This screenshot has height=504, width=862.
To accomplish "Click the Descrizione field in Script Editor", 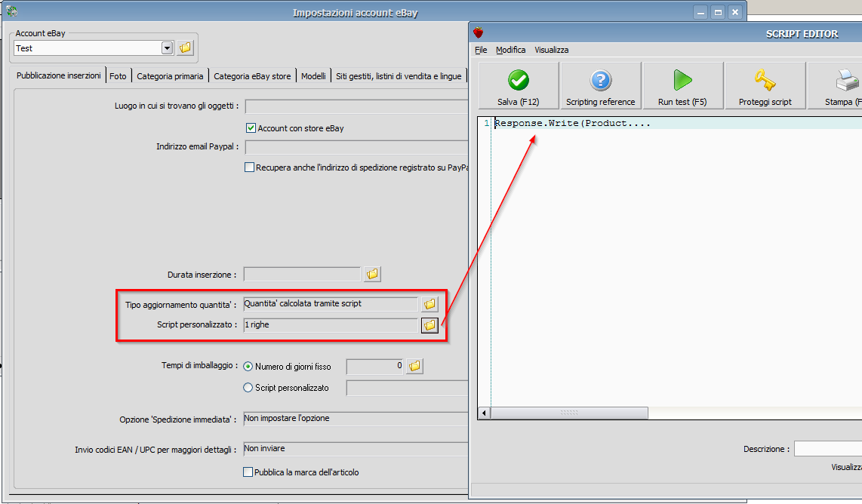I will pyautogui.click(x=828, y=449).
